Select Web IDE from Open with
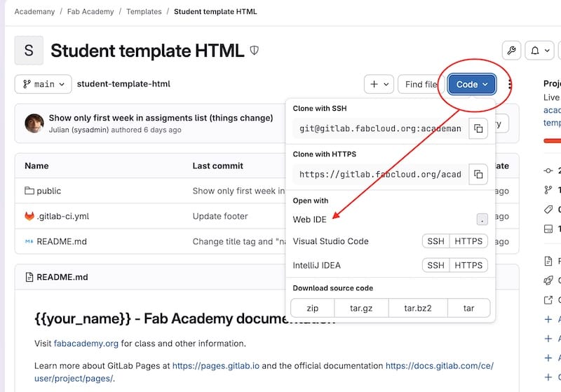The image size is (561, 392). click(310, 219)
